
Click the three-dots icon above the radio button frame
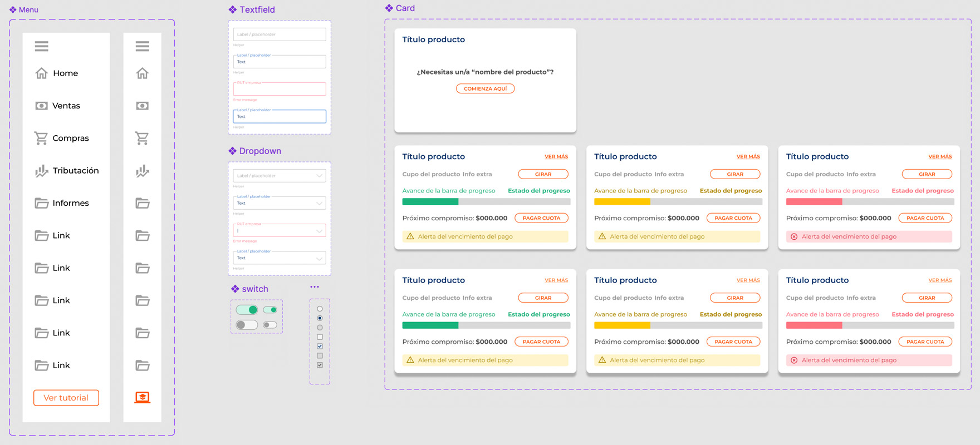click(x=315, y=287)
